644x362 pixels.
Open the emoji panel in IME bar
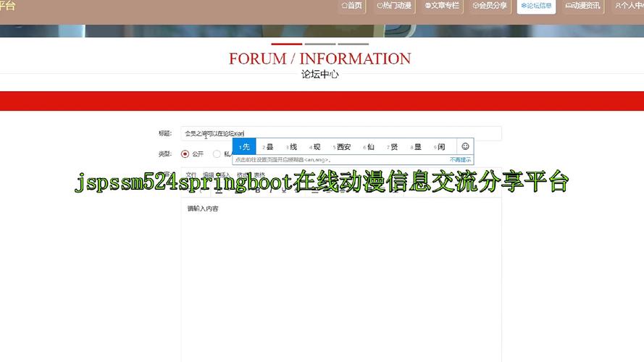tap(465, 146)
